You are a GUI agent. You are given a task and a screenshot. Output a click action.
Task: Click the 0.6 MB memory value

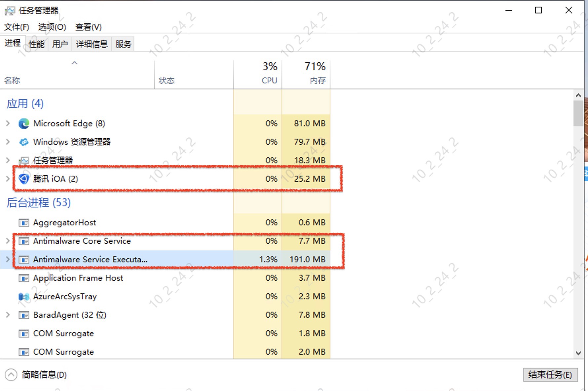pyautogui.click(x=312, y=223)
